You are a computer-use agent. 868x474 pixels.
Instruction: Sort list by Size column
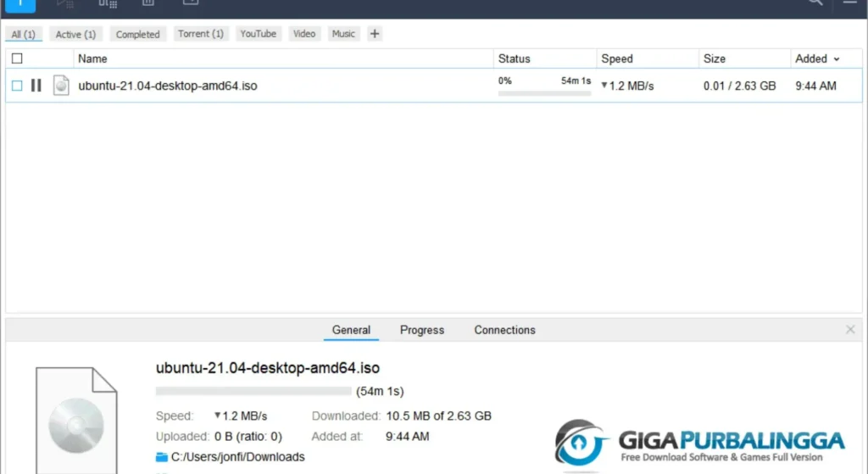click(714, 59)
